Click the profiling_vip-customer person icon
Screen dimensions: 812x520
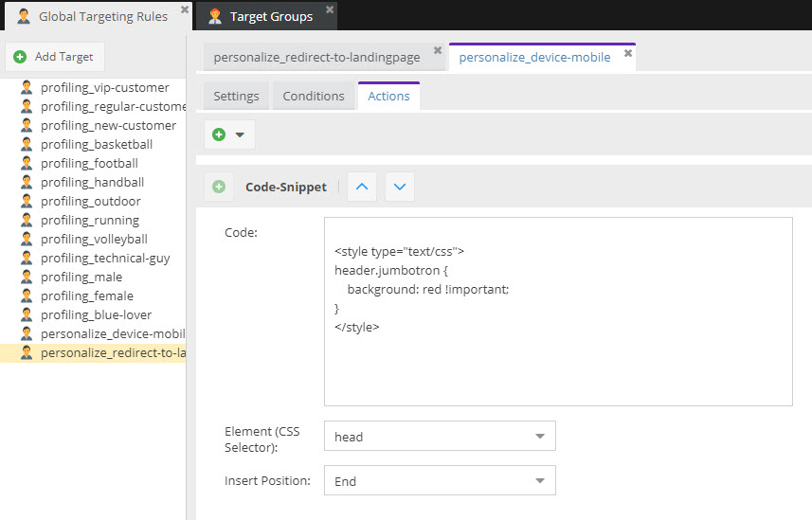click(x=26, y=87)
